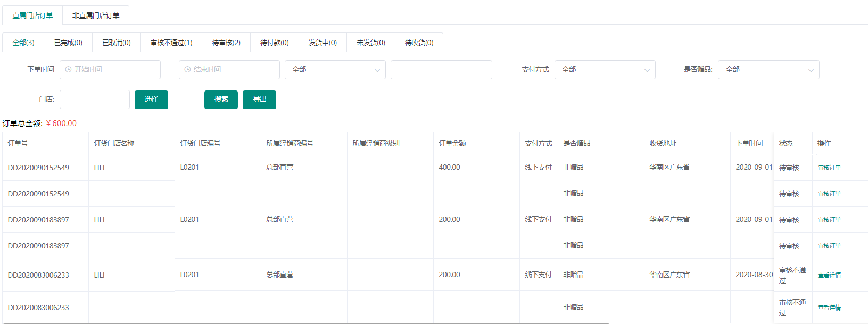Click 审核订单 for first order DD2020090152549
The image size is (868, 324).
(829, 168)
